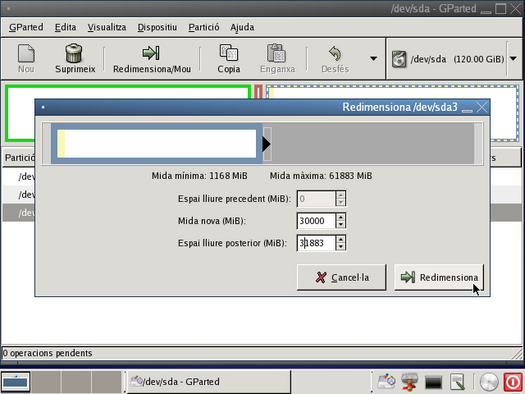The image size is (525, 394).
Task: Open the Edita menu
Action: (65, 27)
